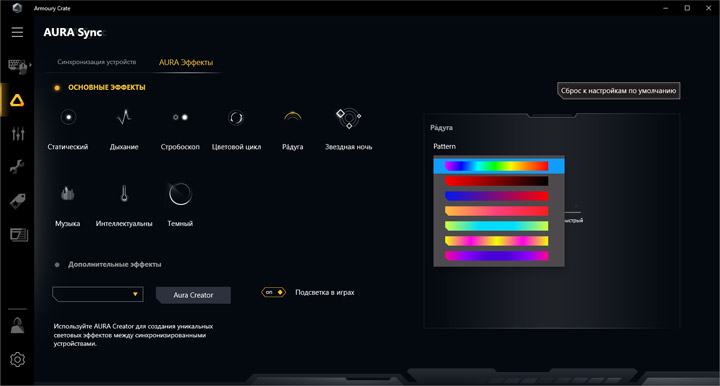Image resolution: width=720 pixels, height=386 pixels.
Task: Choose the Цветовой цикл color cycle icon
Action: pyautogui.click(x=236, y=117)
